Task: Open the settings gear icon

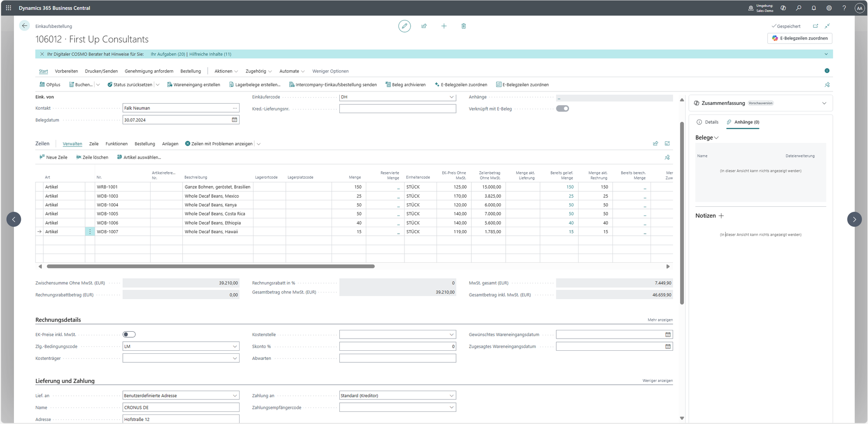Action: coord(829,8)
